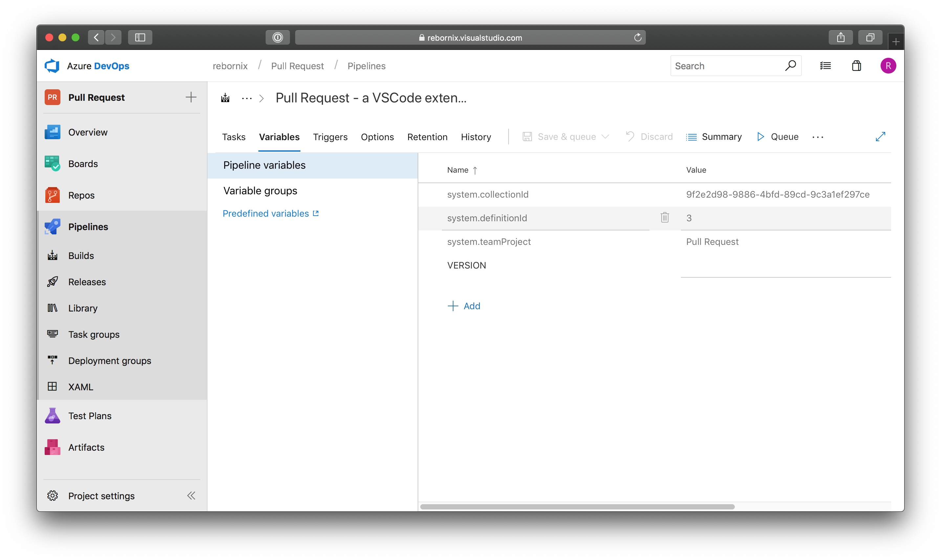Screen dimensions: 941x560
Task: Click the PR project avatar tile
Action: (x=52, y=97)
